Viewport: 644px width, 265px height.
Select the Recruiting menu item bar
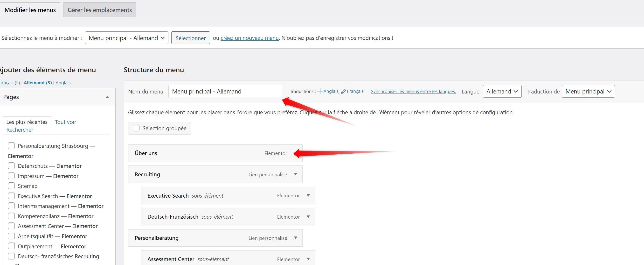(215, 174)
